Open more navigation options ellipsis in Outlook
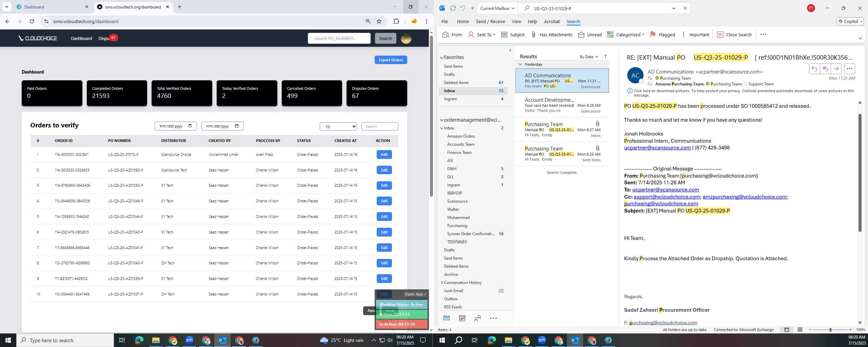 pyautogui.click(x=493, y=318)
